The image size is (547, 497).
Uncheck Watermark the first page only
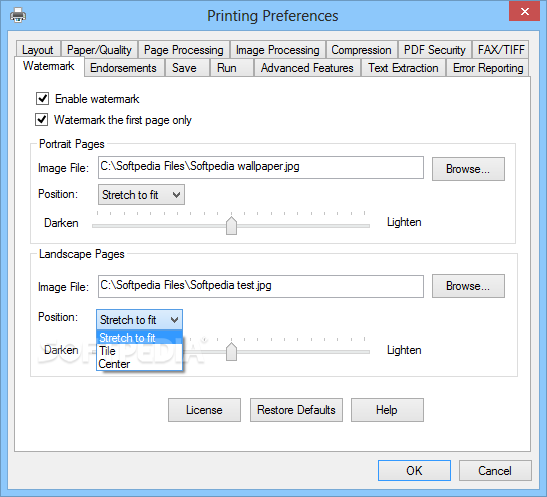click(42, 120)
